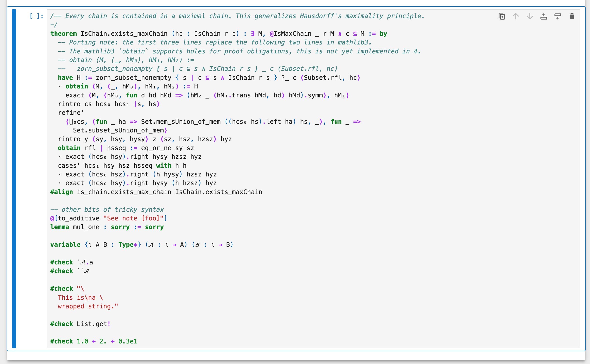The width and height of the screenshot is (590, 364).
Task: Duplicate this cell with the copy icon
Action: [502, 16]
